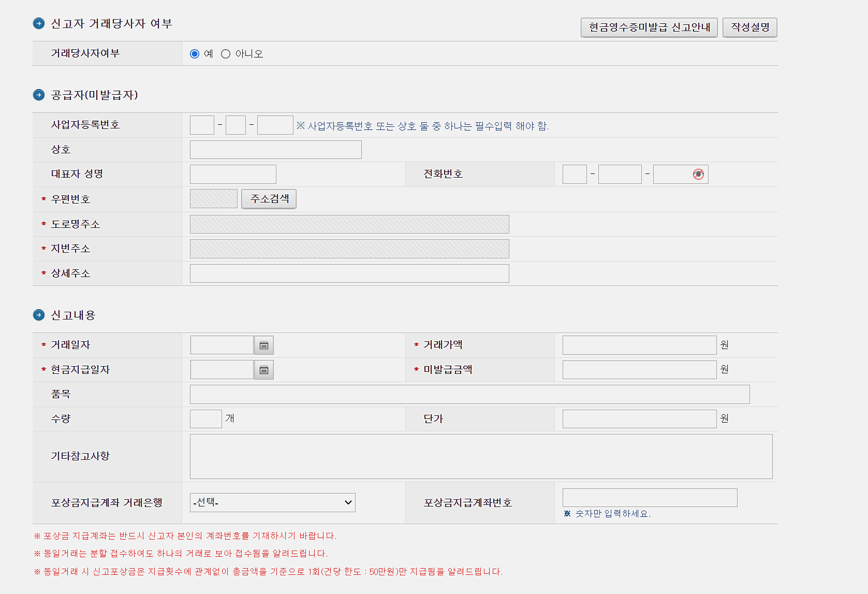The width and height of the screenshot is (868, 594).
Task: Click 주소검색 button
Action: [269, 199]
